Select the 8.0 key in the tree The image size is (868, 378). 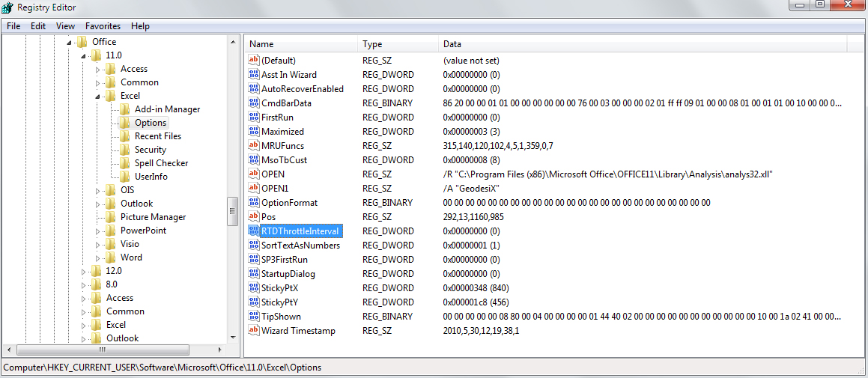click(112, 284)
